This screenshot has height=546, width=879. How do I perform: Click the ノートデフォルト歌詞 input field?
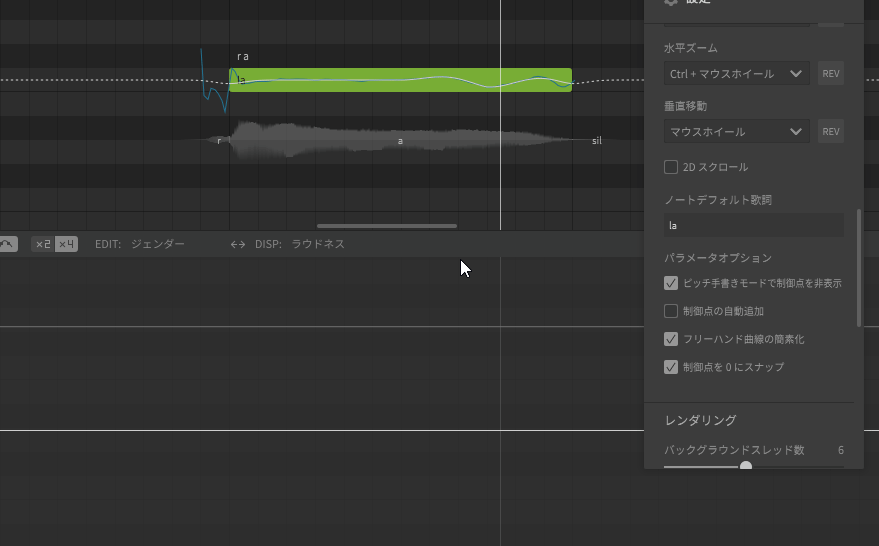[753, 225]
